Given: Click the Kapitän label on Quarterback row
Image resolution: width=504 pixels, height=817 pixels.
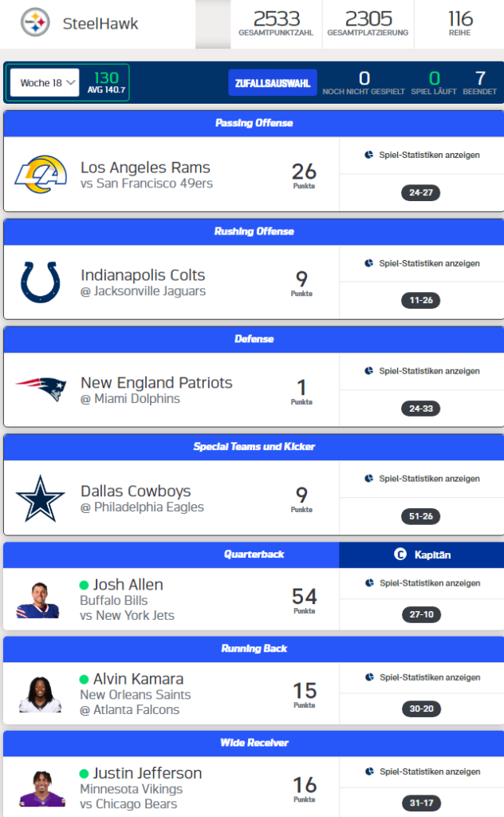Looking at the screenshot, I should point(433,555).
